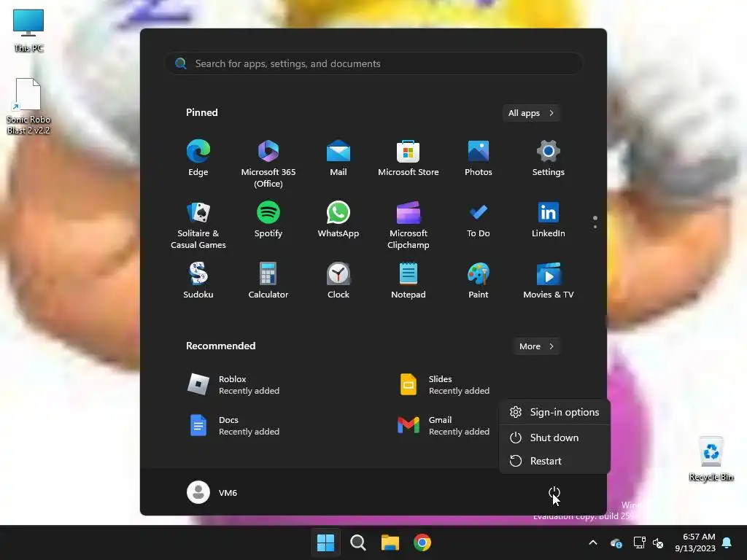The image size is (747, 560).
Task: Go to next pinned apps page dot
Action: point(595,227)
